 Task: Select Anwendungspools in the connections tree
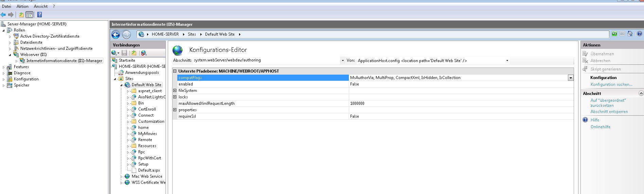tap(142, 73)
